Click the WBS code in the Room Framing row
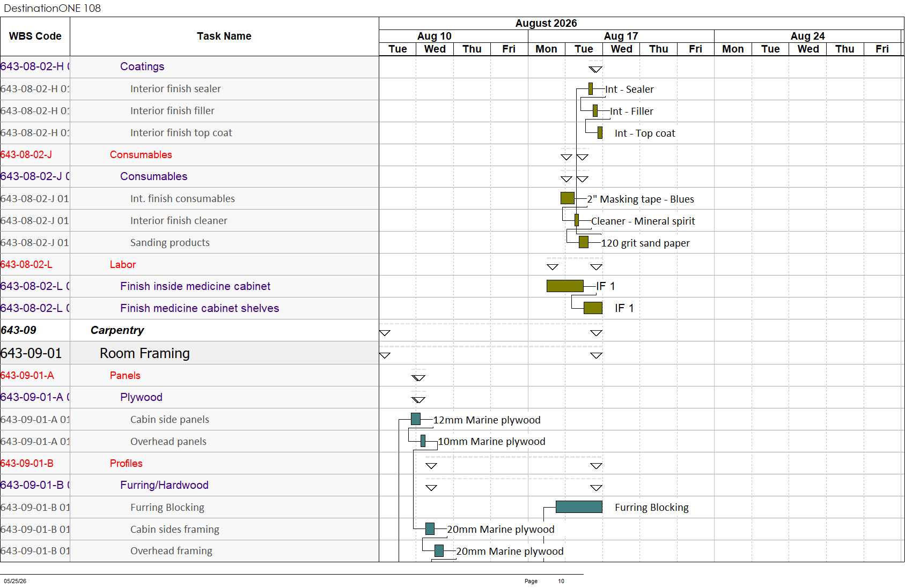The height and width of the screenshot is (588, 905). click(31, 353)
